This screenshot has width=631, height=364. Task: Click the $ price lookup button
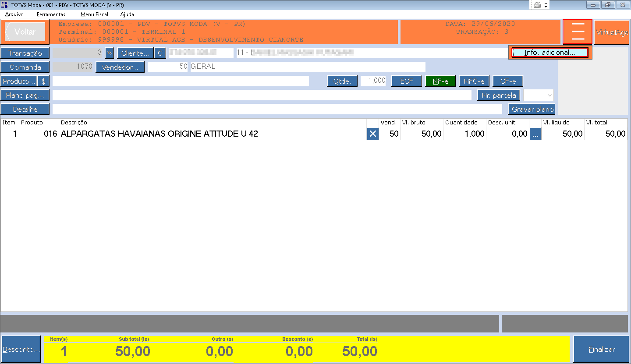[43, 81]
